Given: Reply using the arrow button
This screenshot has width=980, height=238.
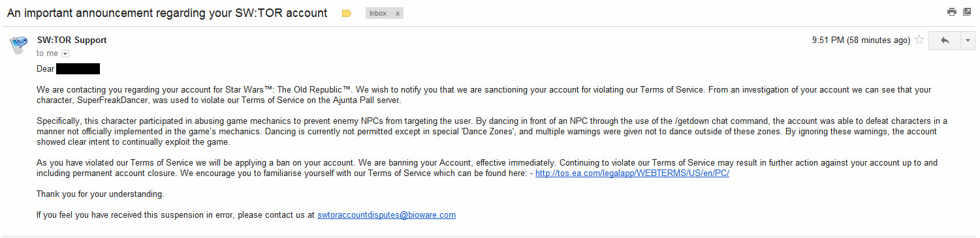Looking at the screenshot, I should 944,40.
